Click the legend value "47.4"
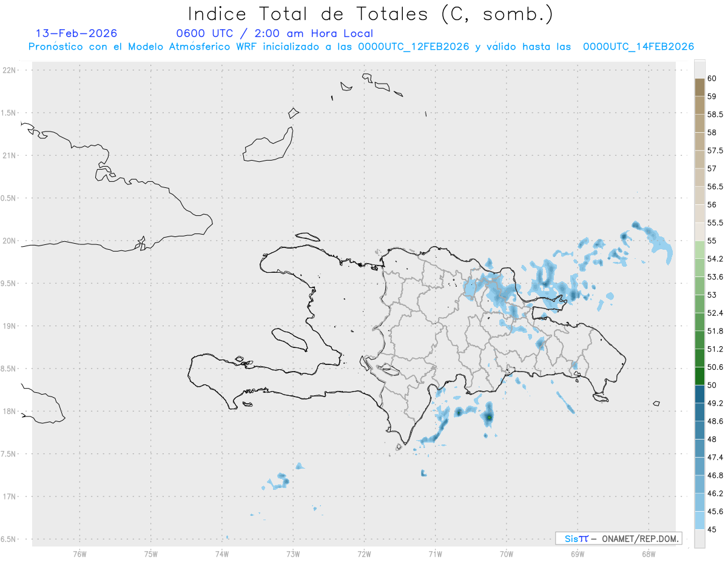728x562 pixels. (x=715, y=457)
